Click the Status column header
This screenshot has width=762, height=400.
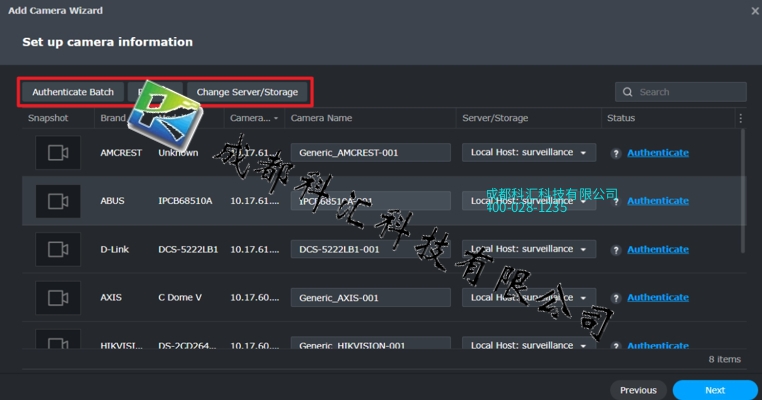621,118
